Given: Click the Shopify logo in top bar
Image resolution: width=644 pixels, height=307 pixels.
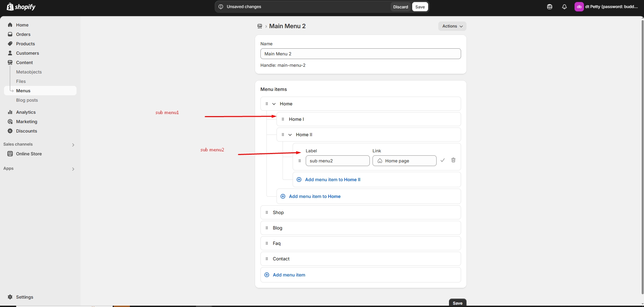Looking at the screenshot, I should coord(21,7).
